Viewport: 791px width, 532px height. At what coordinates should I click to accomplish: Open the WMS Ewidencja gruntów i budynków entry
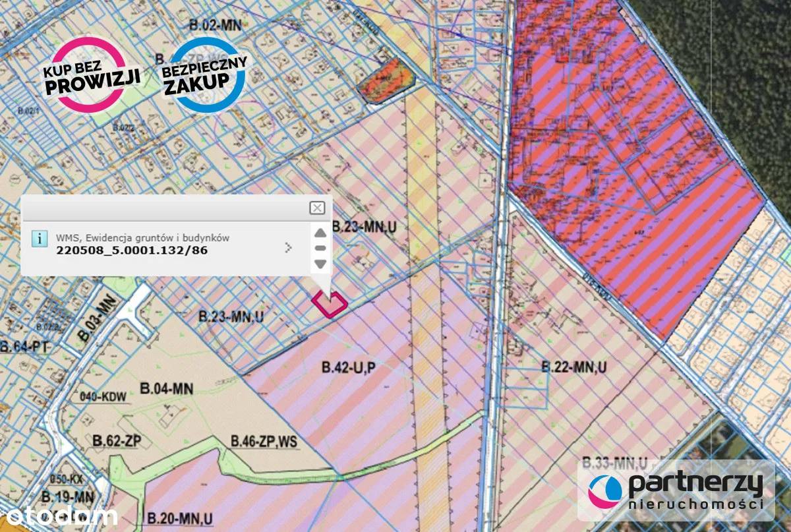coord(143,237)
